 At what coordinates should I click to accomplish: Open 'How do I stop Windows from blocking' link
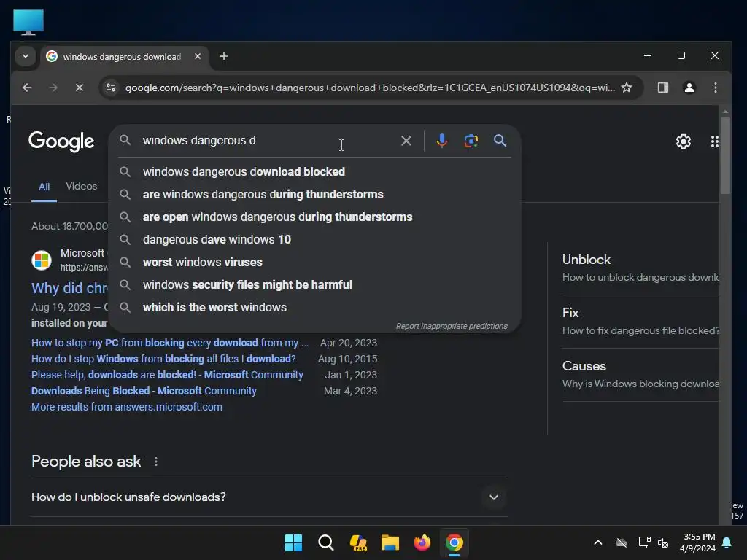pos(163,359)
